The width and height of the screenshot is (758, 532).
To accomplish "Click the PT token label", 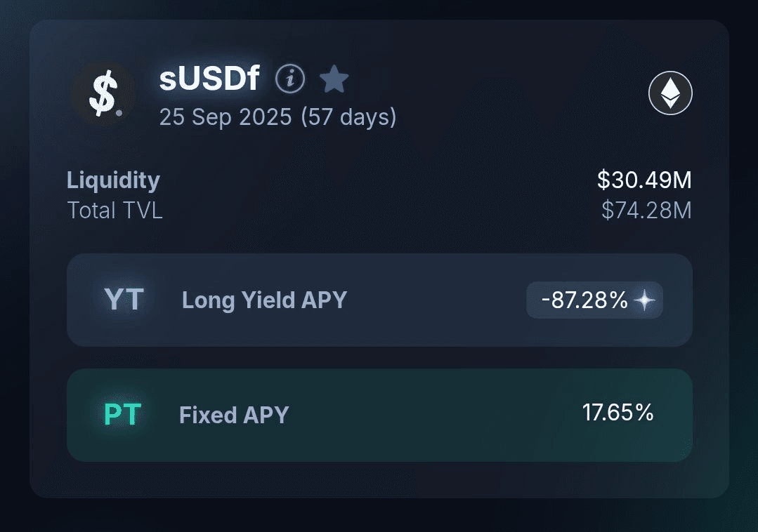I will pyautogui.click(x=123, y=414).
